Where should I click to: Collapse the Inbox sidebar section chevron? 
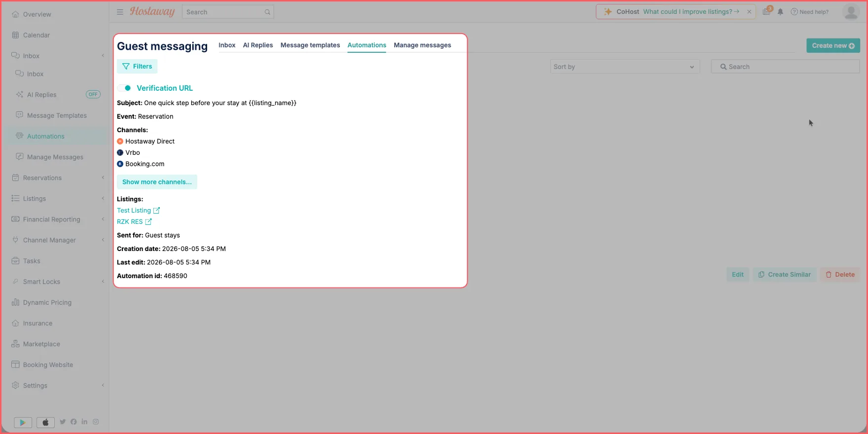point(103,56)
